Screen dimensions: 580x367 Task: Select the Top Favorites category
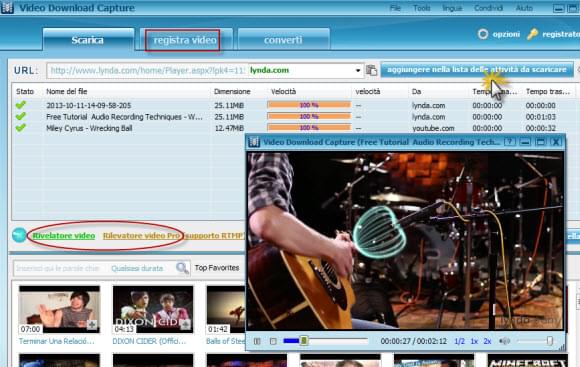click(x=217, y=267)
